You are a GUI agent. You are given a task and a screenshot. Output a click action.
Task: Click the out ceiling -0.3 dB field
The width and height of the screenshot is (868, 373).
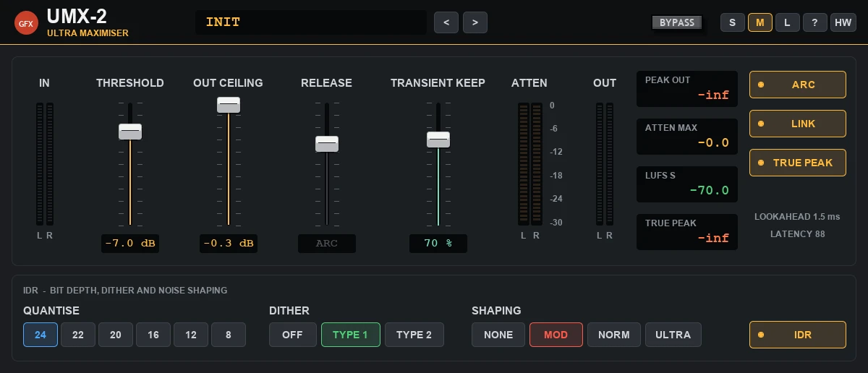pos(229,244)
